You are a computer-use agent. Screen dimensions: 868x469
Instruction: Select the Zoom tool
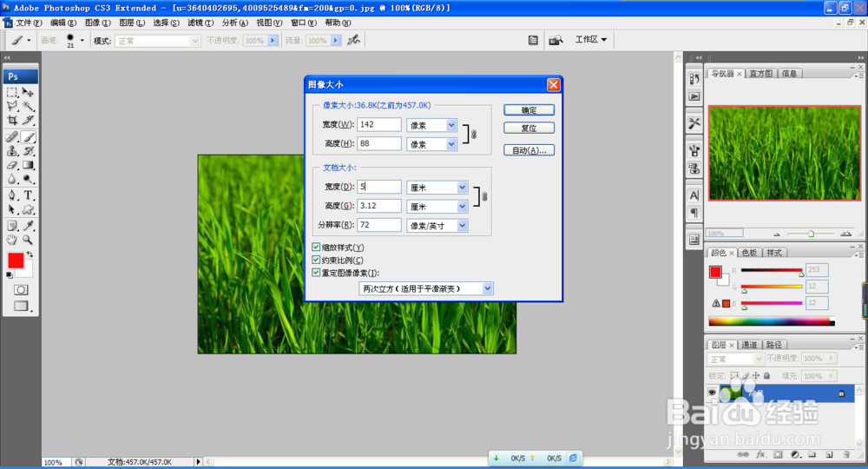tap(28, 240)
